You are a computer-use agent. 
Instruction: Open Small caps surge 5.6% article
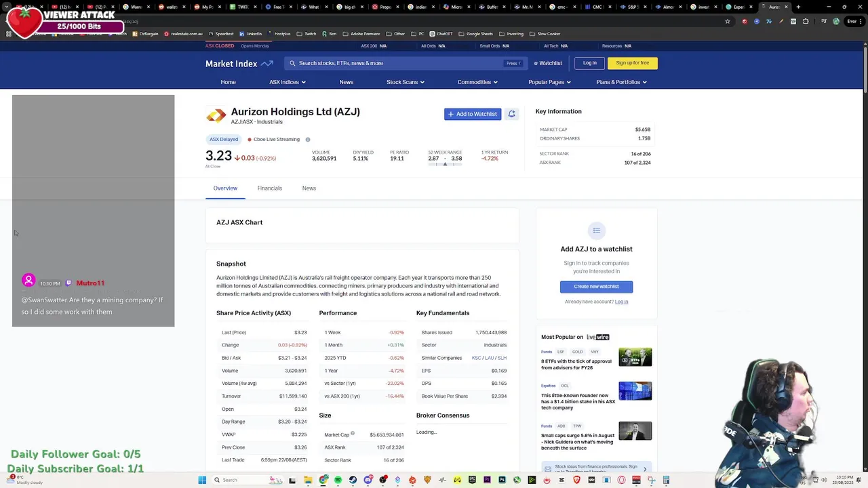pos(578,442)
